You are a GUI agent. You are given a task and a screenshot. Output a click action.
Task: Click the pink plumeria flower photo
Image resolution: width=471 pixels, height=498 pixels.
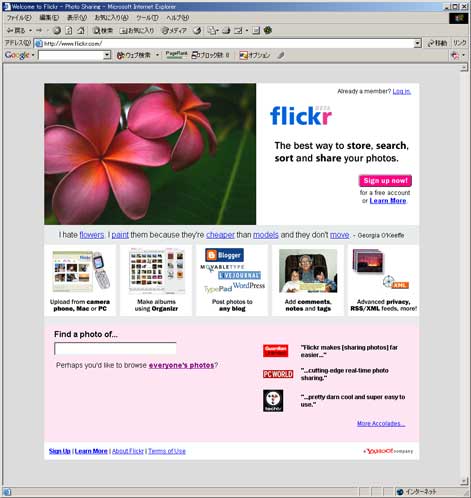click(x=150, y=154)
